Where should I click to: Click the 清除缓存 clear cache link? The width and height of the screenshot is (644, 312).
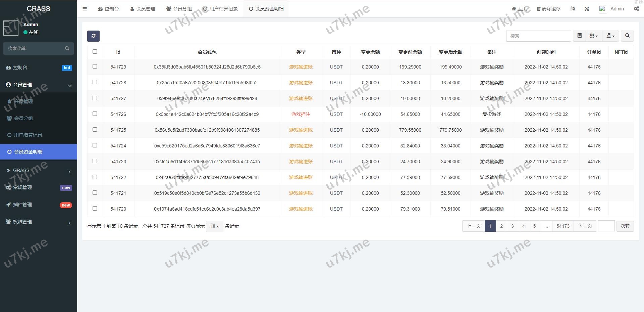[x=548, y=9]
